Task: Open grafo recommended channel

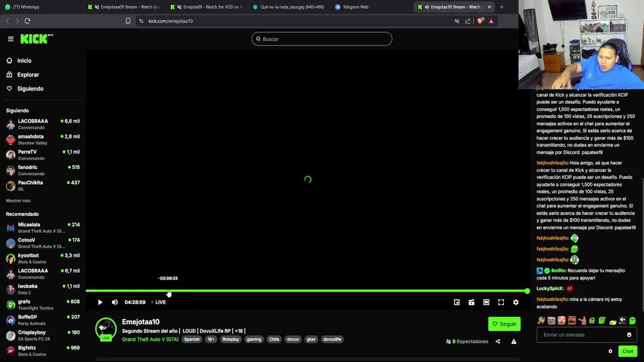Action: 43,305
